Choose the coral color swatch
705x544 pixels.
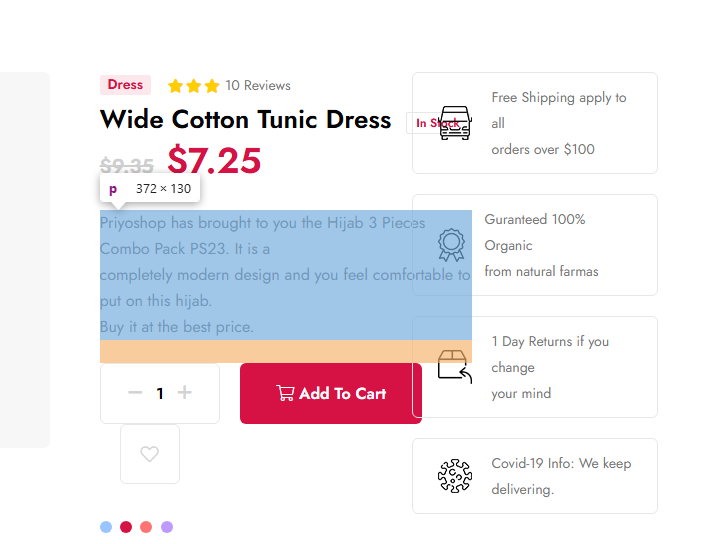(x=146, y=527)
